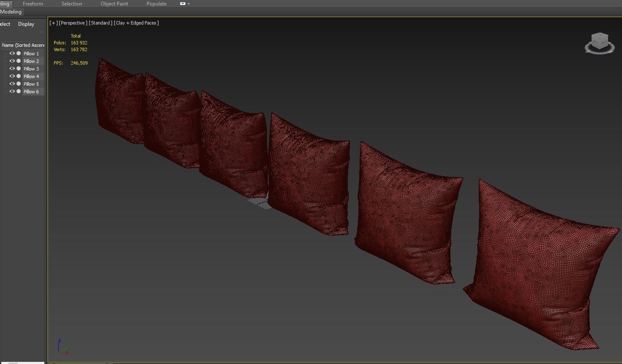
Task: Click the FPS value 246,509
Action: point(79,63)
